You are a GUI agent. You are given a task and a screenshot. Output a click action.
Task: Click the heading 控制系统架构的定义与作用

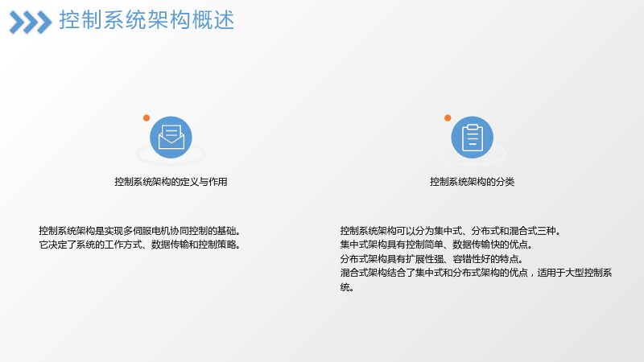point(171,182)
